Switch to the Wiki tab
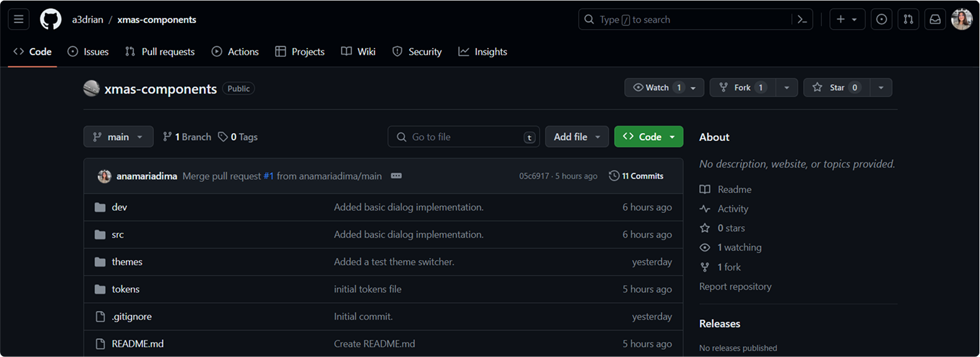 click(x=359, y=52)
